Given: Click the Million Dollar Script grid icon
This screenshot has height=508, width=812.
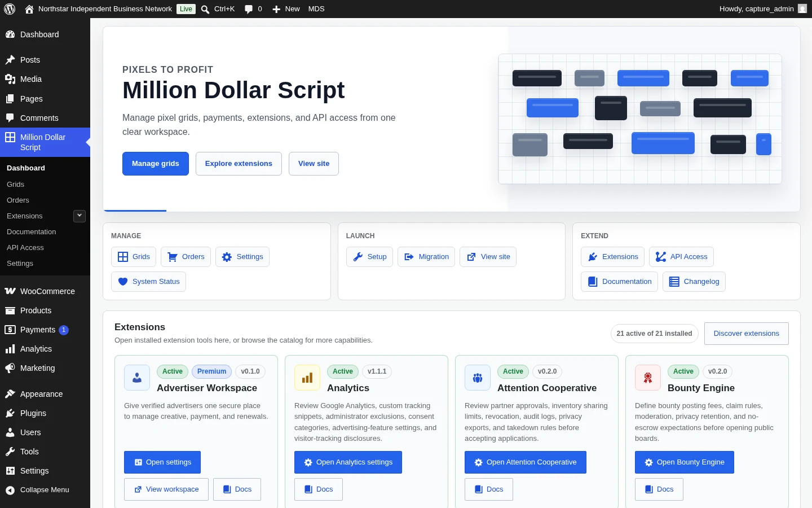Looking at the screenshot, I should click(10, 137).
